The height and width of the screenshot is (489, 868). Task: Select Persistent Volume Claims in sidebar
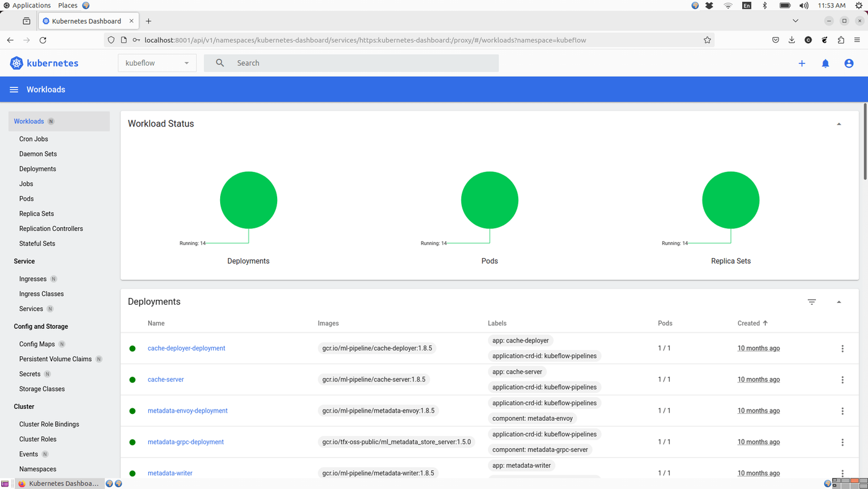[55, 359]
